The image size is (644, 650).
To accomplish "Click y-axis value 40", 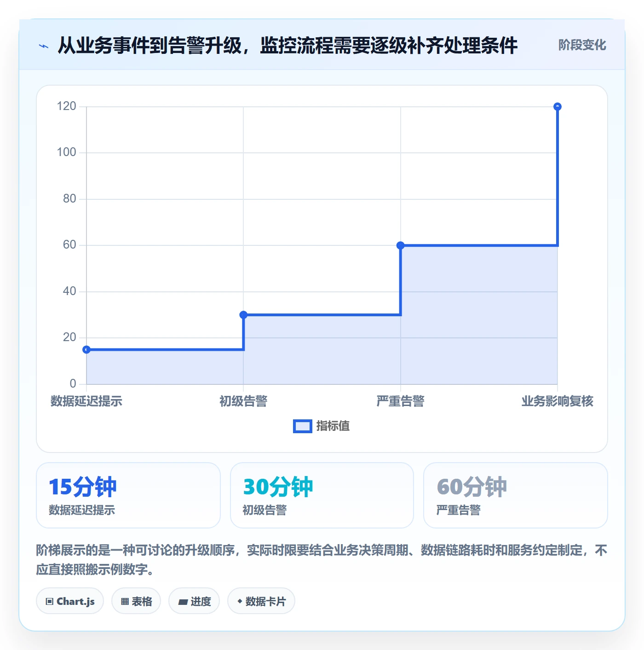I will point(69,291).
